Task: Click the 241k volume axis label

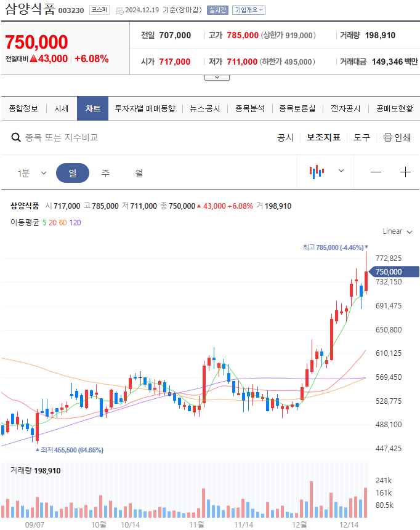Action: pos(384,480)
